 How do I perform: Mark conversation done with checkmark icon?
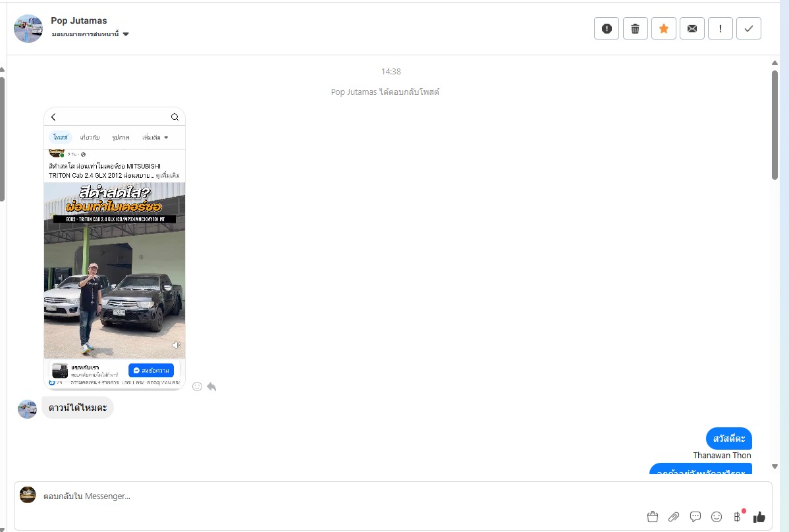pyautogui.click(x=749, y=29)
